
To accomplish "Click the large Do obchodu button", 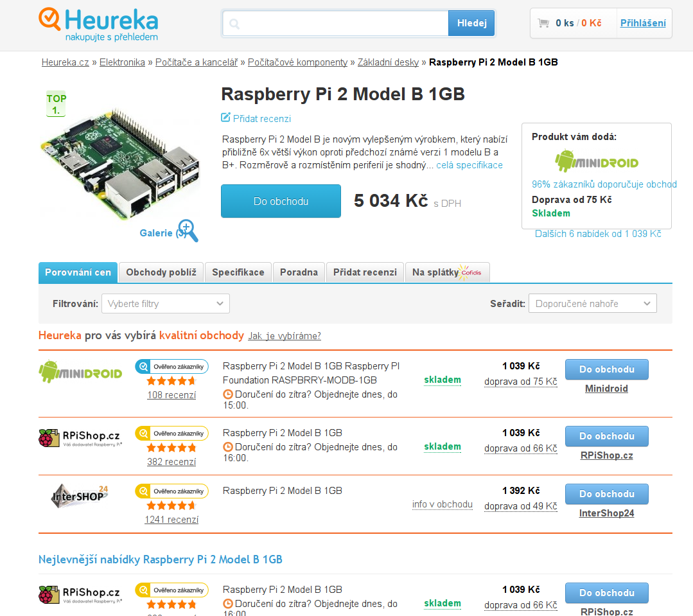I will [x=281, y=201].
